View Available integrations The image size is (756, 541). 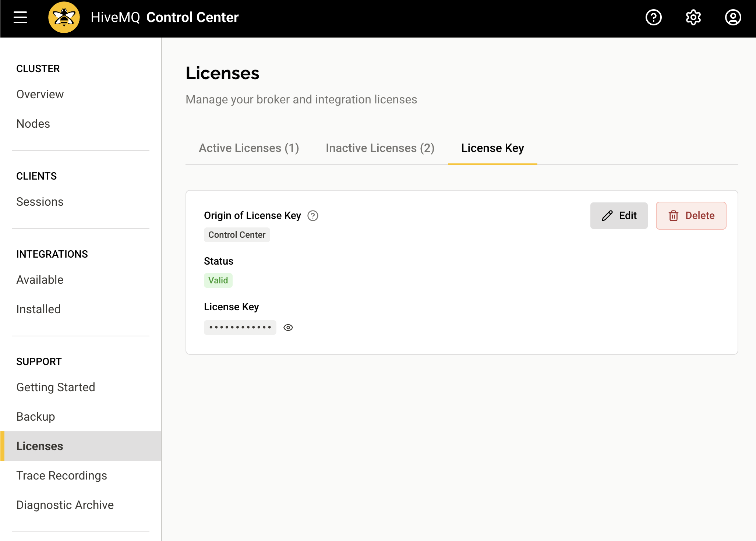pyautogui.click(x=40, y=280)
